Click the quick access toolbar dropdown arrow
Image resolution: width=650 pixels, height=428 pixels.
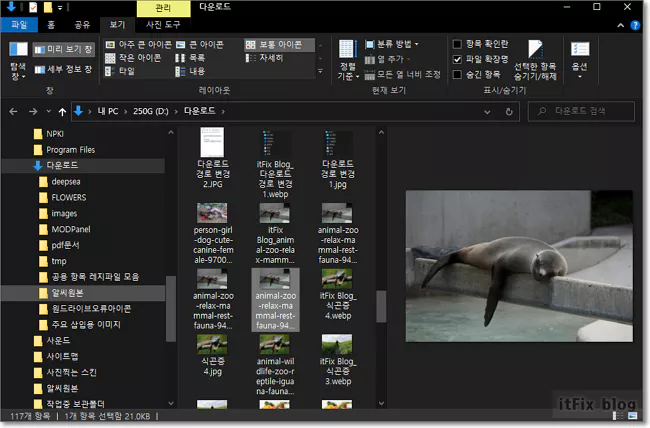point(60,7)
